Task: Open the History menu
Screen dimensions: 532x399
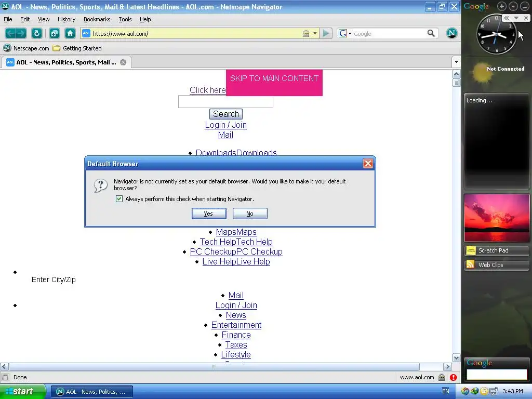Action: 66,19
